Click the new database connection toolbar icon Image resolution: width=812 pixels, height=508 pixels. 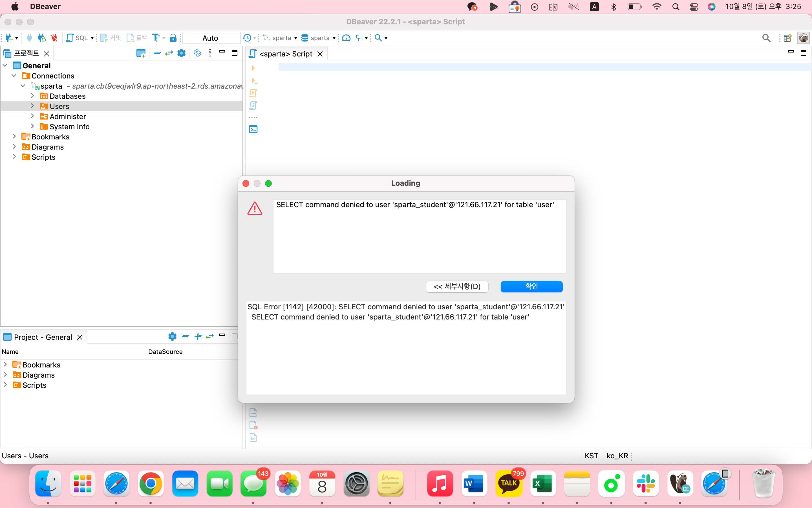[9, 38]
